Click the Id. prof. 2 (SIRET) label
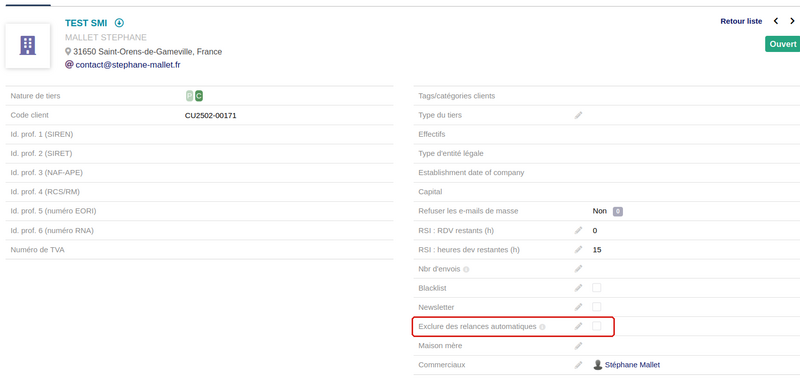The height and width of the screenshot is (388, 800). 41,153
